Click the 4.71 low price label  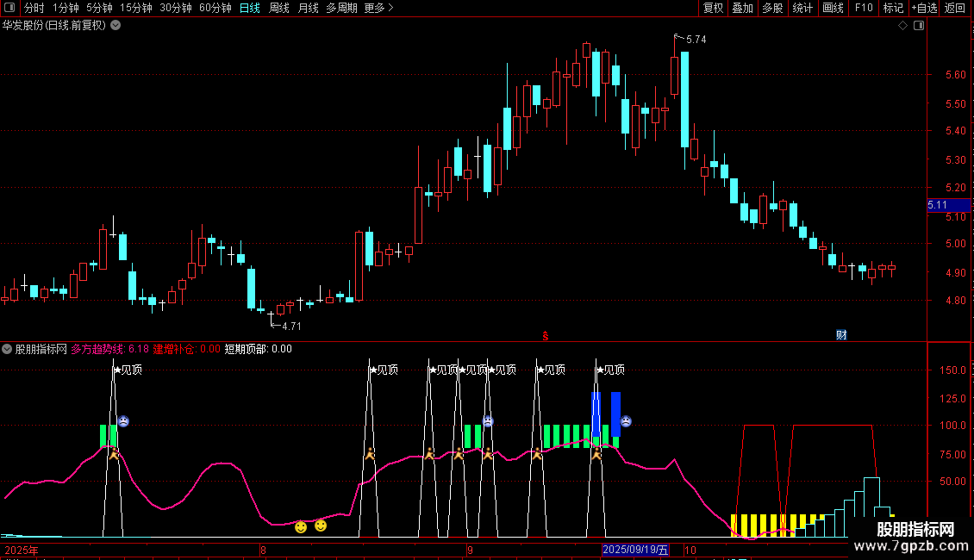pyautogui.click(x=291, y=326)
